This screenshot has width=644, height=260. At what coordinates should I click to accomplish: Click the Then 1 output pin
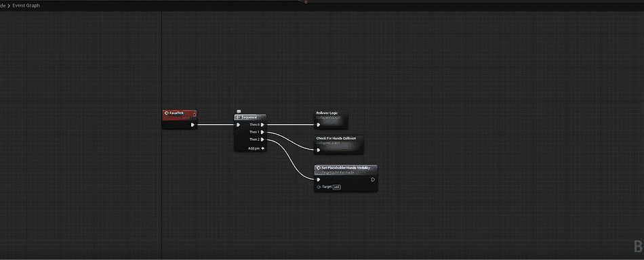(x=262, y=132)
